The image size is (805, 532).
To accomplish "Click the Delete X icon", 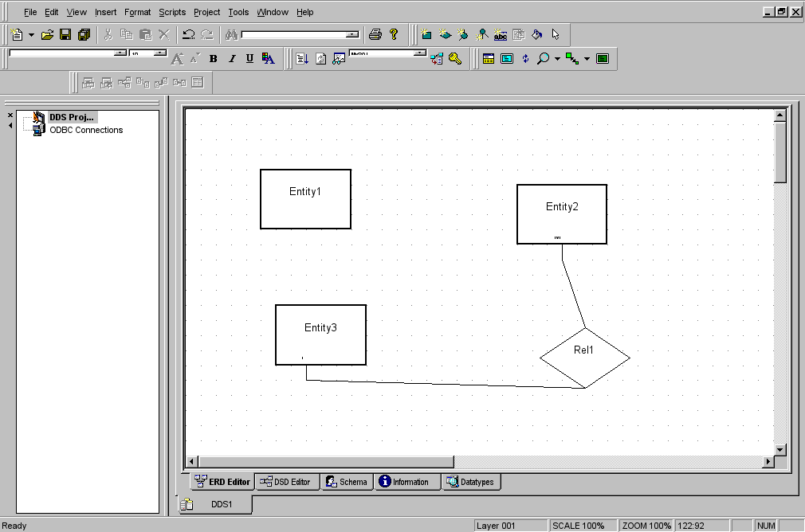I will [x=163, y=34].
